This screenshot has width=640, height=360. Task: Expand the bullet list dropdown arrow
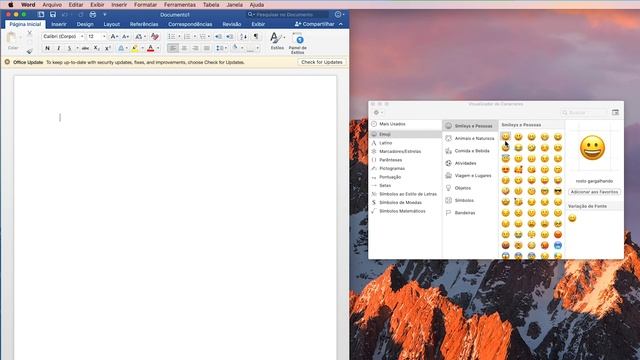pyautogui.click(x=179, y=37)
